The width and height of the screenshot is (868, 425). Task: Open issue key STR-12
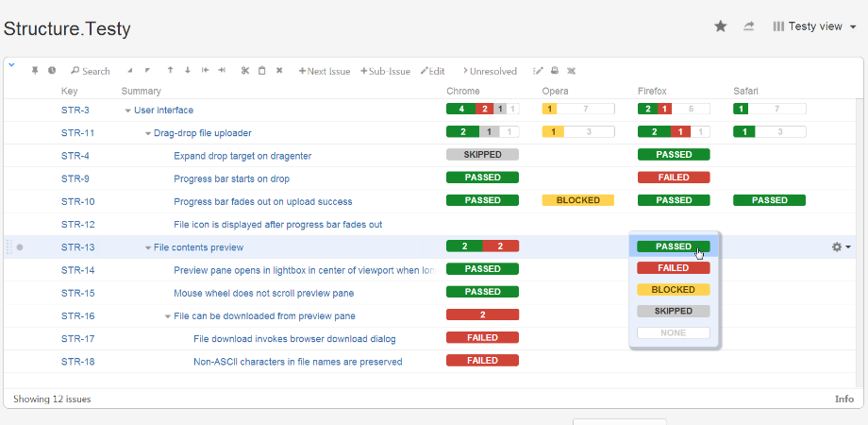[77, 225]
